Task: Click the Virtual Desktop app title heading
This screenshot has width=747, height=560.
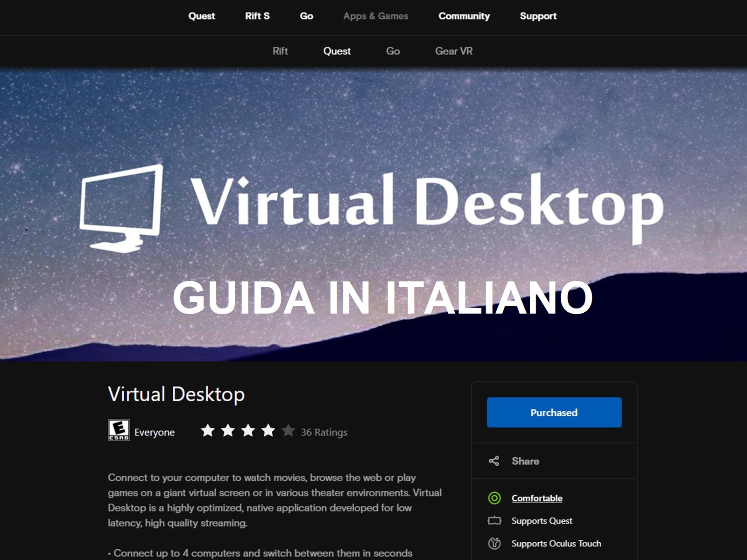Action: [176, 394]
